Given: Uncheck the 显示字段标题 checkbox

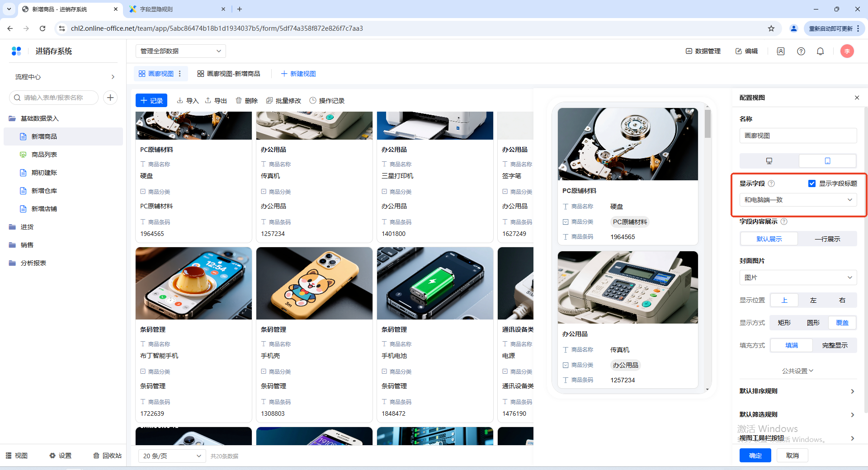Looking at the screenshot, I should click(x=812, y=183).
